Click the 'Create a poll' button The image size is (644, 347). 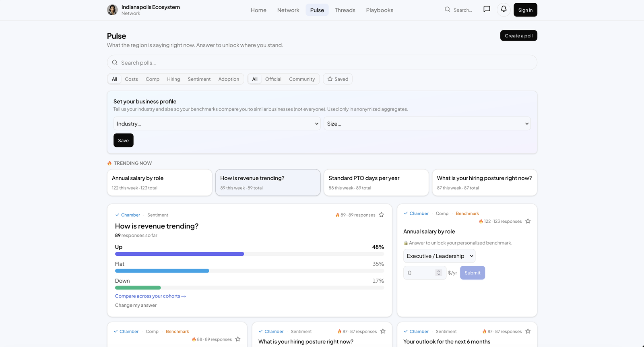click(518, 36)
